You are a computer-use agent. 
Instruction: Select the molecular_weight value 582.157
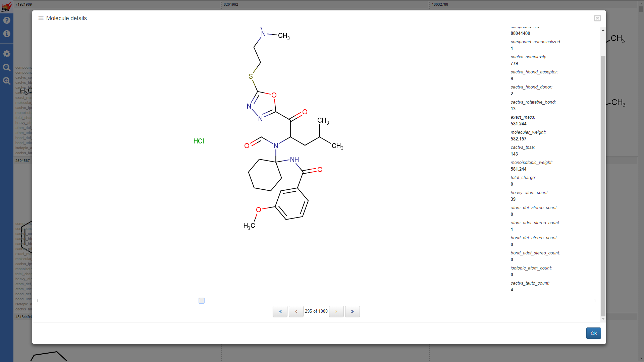pyautogui.click(x=519, y=139)
